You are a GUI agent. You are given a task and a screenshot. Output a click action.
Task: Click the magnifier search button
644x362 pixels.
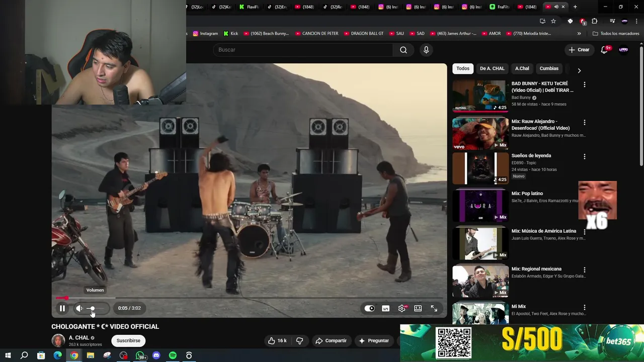tap(404, 50)
